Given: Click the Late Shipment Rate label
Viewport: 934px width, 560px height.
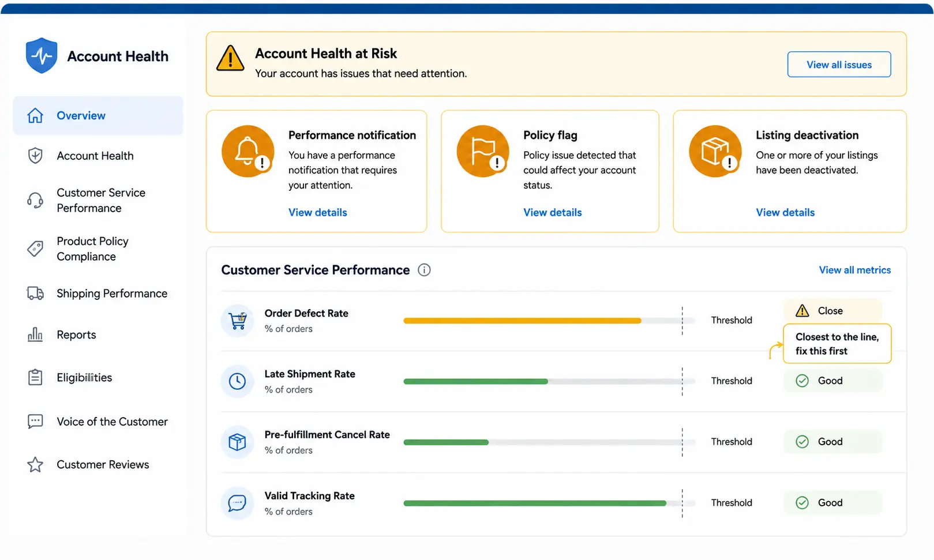Looking at the screenshot, I should (x=310, y=374).
